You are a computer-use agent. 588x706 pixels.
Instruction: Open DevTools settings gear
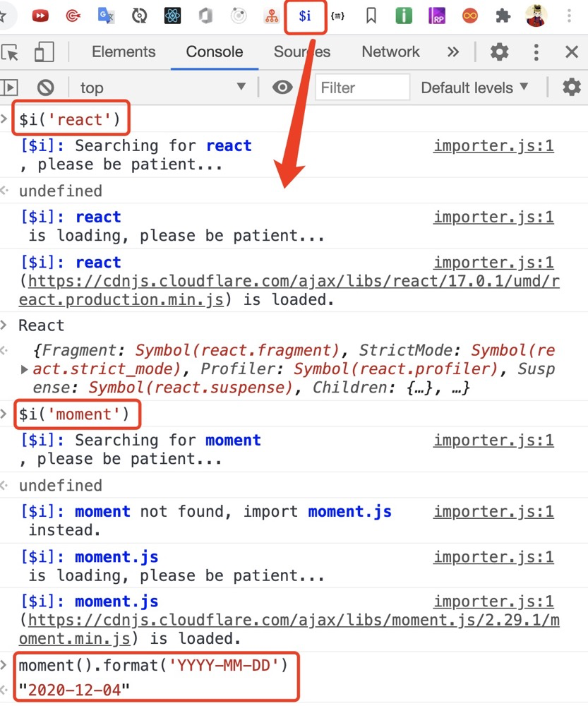point(499,52)
